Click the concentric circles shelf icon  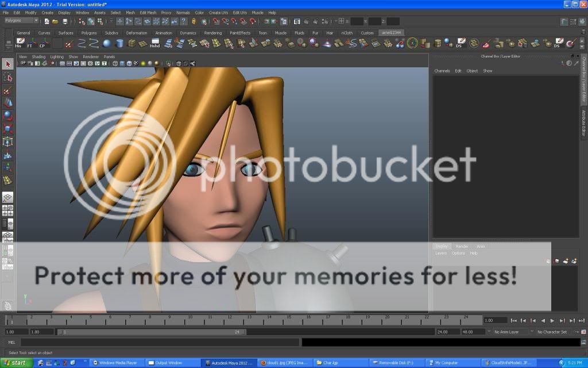tap(412, 43)
